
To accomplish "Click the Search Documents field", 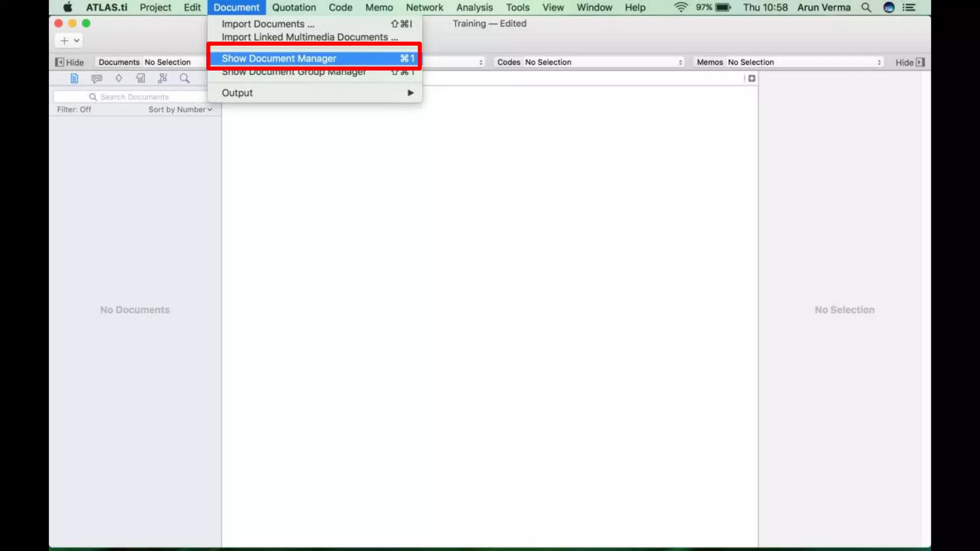I will pos(139,97).
